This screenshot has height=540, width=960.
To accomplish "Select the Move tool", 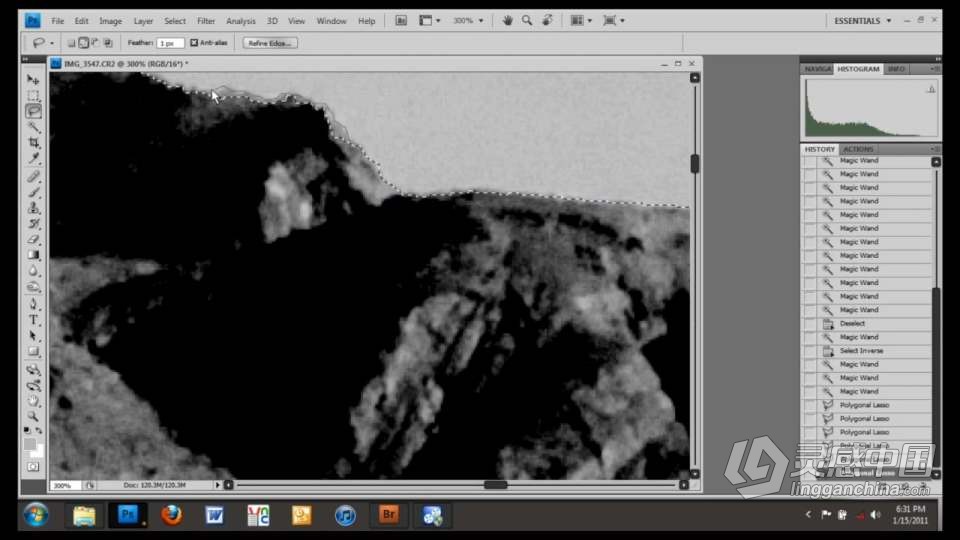I will coord(33,79).
